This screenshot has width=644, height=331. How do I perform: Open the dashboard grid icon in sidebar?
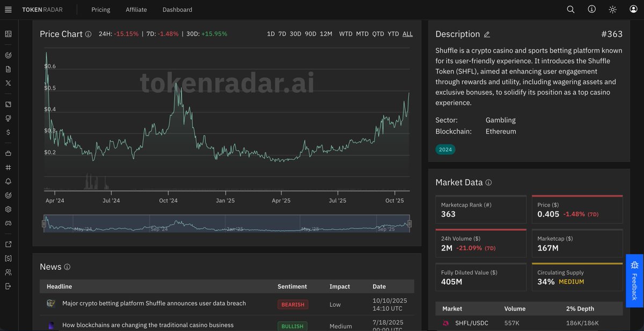click(8, 34)
